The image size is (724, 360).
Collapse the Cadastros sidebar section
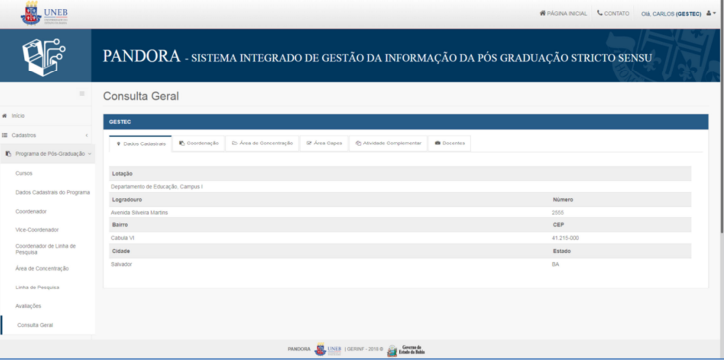[46, 135]
